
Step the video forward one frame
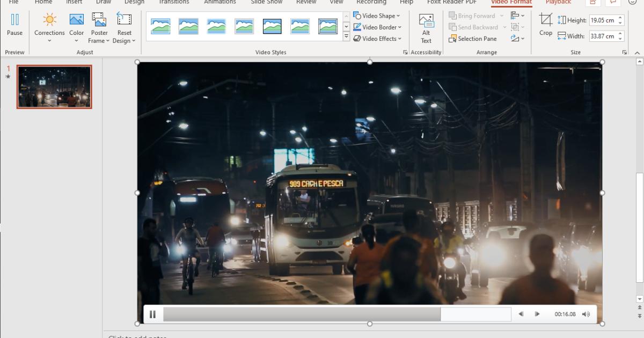click(x=537, y=314)
